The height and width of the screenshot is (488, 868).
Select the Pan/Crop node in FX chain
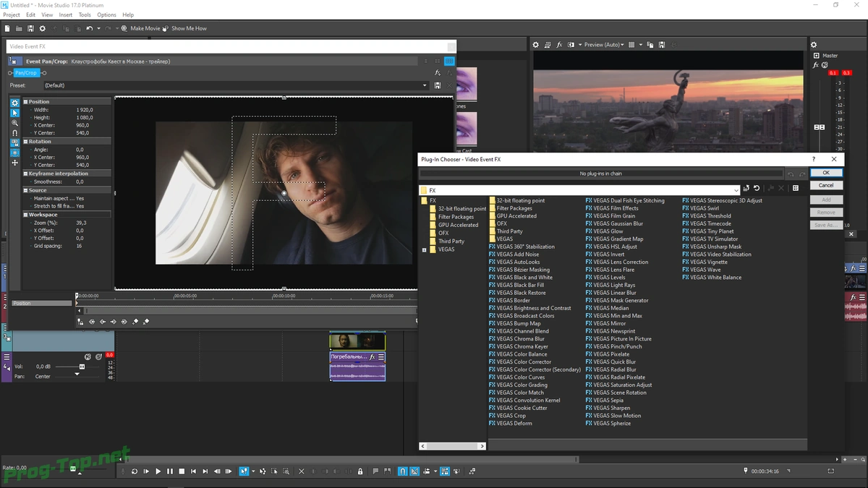(26, 73)
